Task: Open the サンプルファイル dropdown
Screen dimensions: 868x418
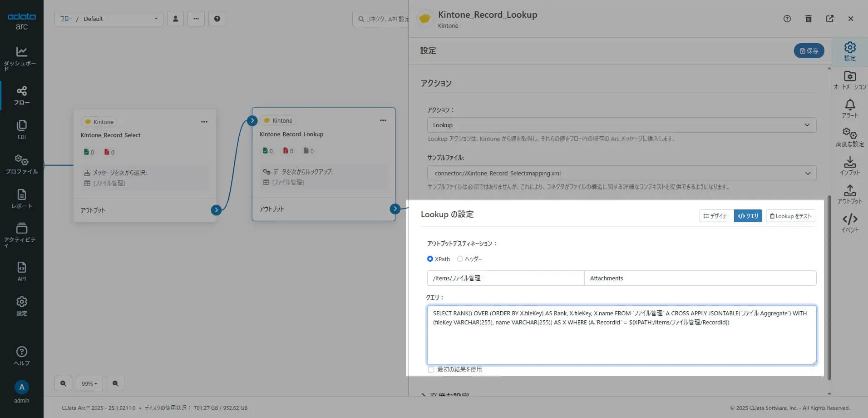Action: (621, 173)
